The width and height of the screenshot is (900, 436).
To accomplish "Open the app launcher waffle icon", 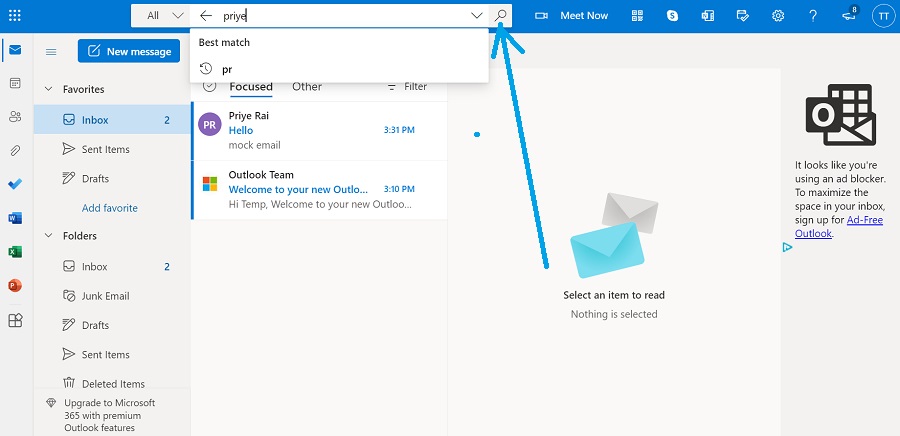I will tap(15, 15).
